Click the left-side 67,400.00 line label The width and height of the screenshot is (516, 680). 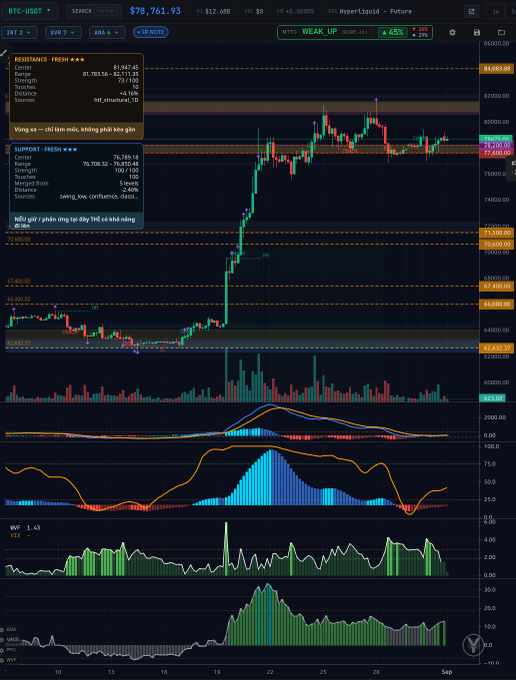[19, 281]
